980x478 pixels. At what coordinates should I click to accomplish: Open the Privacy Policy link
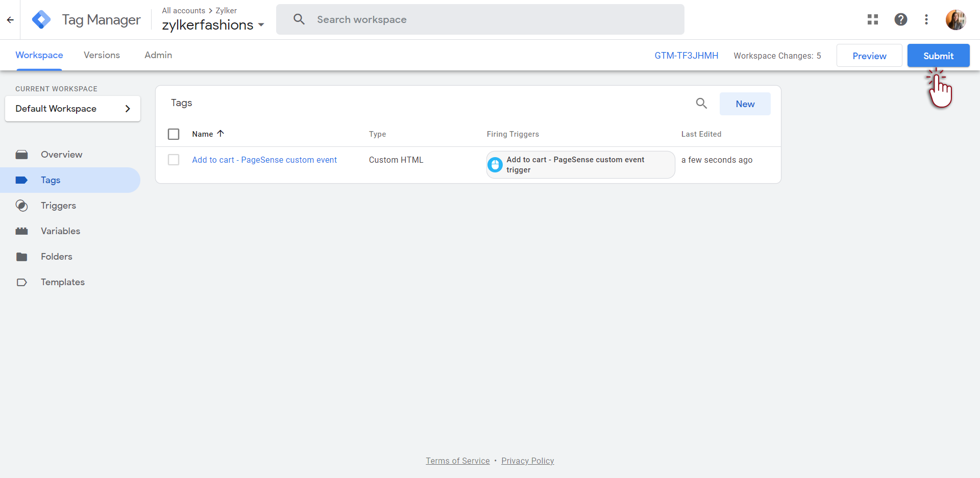pyautogui.click(x=527, y=461)
